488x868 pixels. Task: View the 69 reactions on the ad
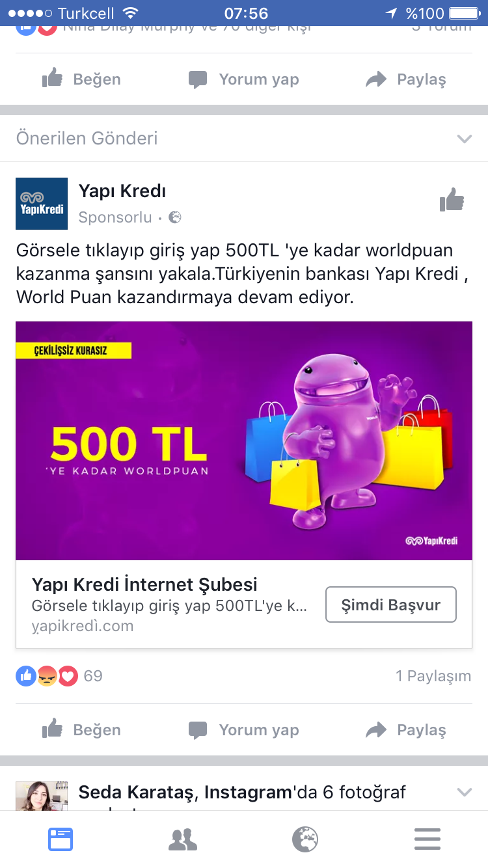(59, 676)
